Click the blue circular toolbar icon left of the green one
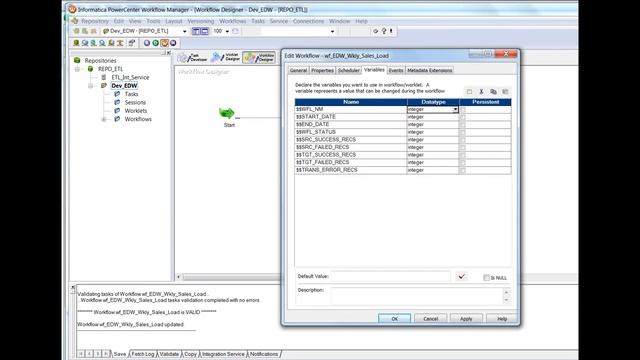This screenshot has height=360, width=640. pyautogui.click(x=147, y=43)
